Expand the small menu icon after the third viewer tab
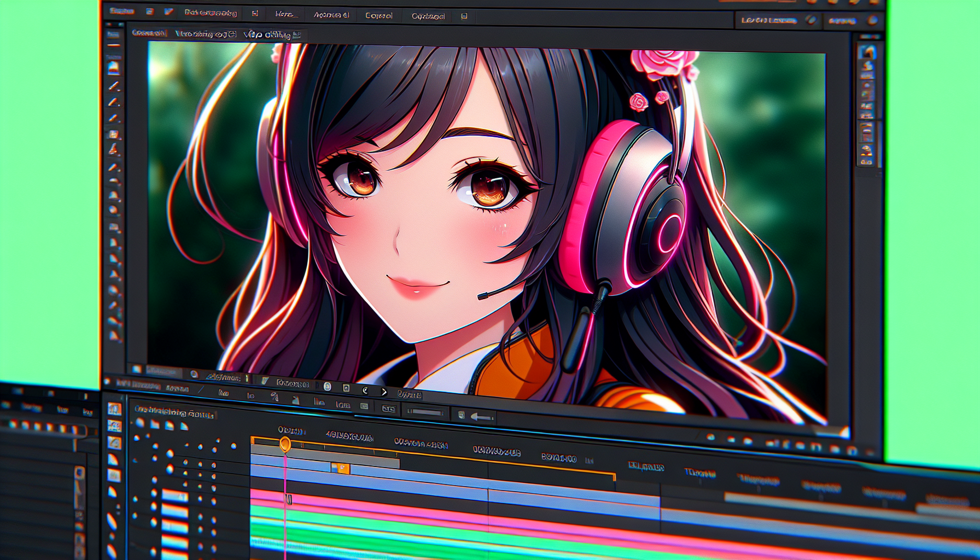 click(297, 34)
